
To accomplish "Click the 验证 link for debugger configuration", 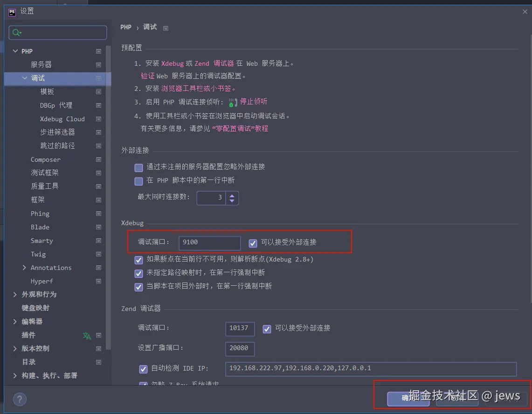I will point(147,76).
